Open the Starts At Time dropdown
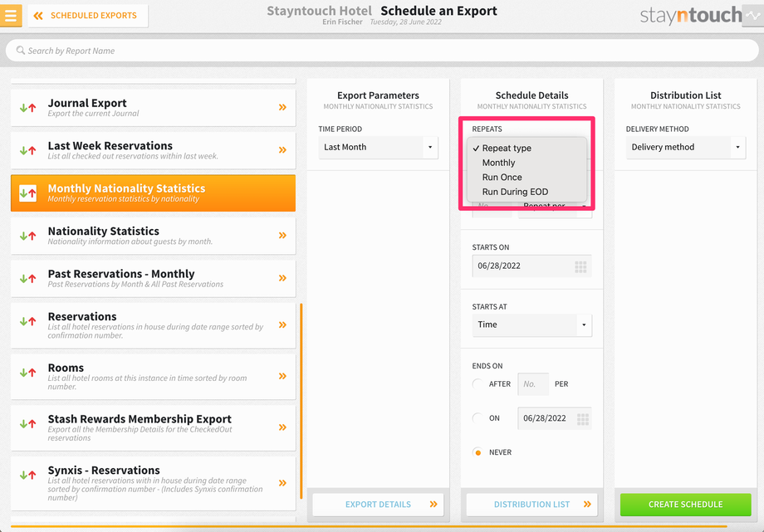Screen dimensions: 764x532 point(531,325)
